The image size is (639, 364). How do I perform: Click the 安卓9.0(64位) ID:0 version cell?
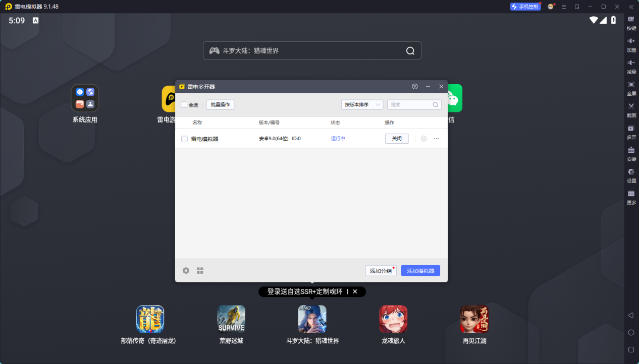coord(280,139)
